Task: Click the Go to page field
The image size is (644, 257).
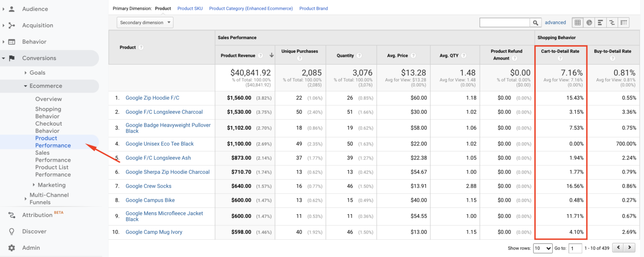Action: [x=575, y=248]
